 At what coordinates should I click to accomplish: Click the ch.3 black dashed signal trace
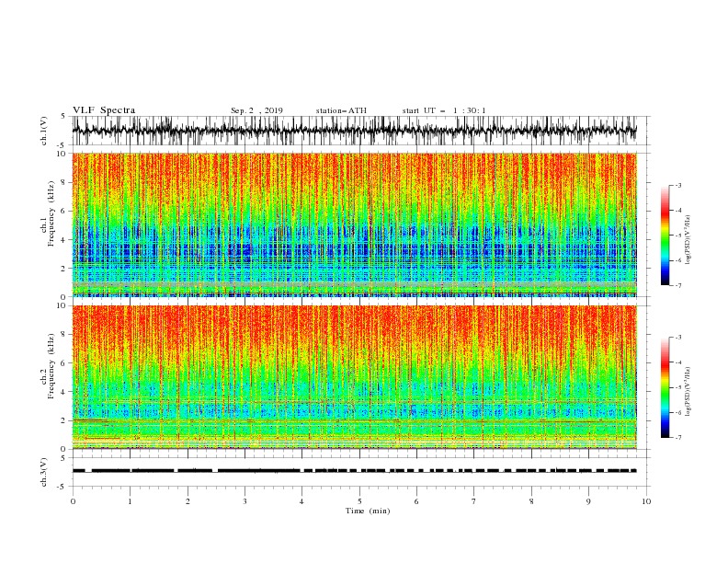click(x=354, y=471)
